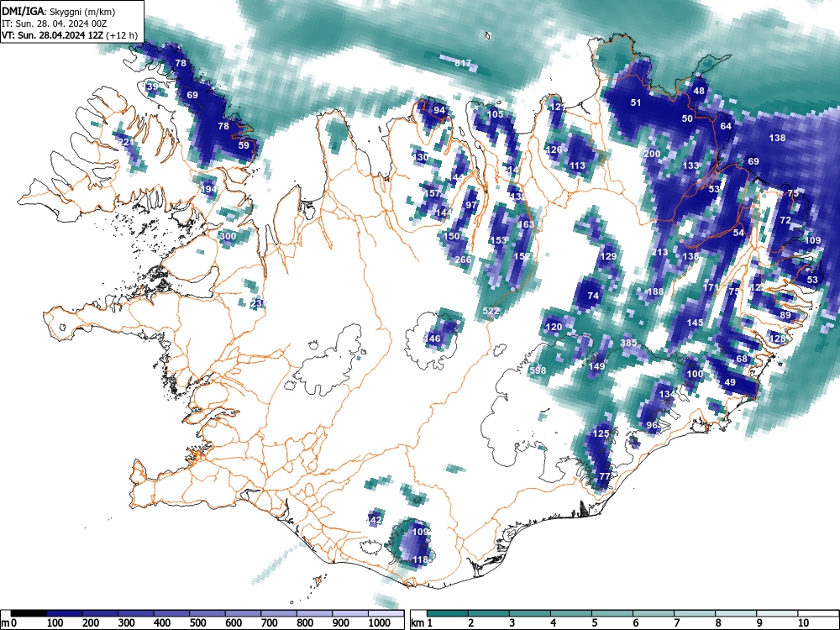Click the visibility value 231 on the map
The width and height of the screenshot is (840, 630).
coord(258,303)
